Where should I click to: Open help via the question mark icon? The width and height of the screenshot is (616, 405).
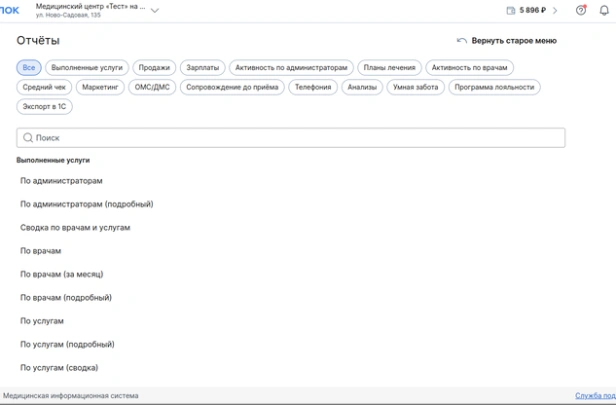(581, 11)
